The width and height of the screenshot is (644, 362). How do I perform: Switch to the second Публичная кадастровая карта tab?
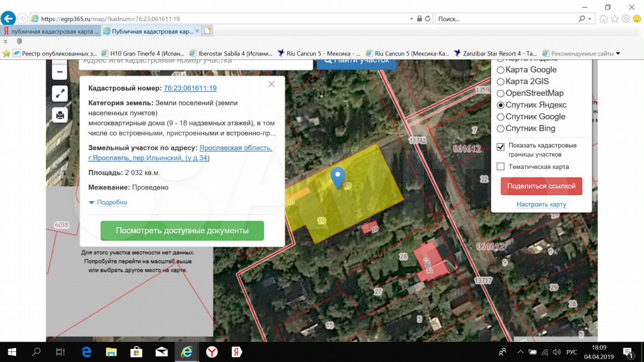tap(149, 31)
